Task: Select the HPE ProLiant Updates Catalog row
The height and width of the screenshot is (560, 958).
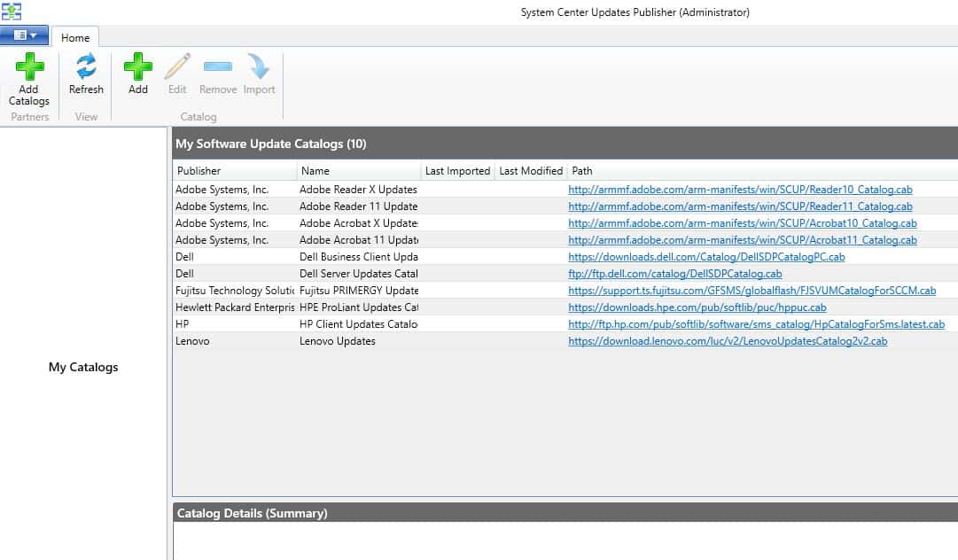Action: [x=565, y=307]
